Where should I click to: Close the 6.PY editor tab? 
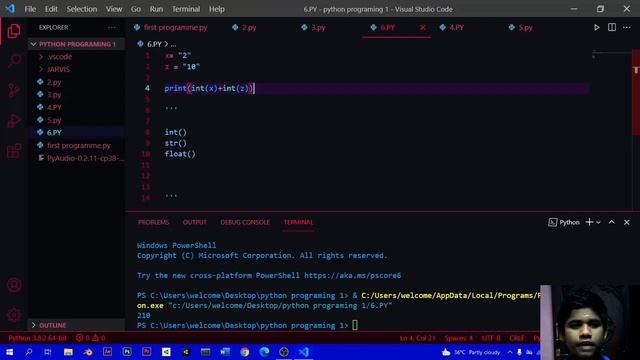click(x=422, y=27)
